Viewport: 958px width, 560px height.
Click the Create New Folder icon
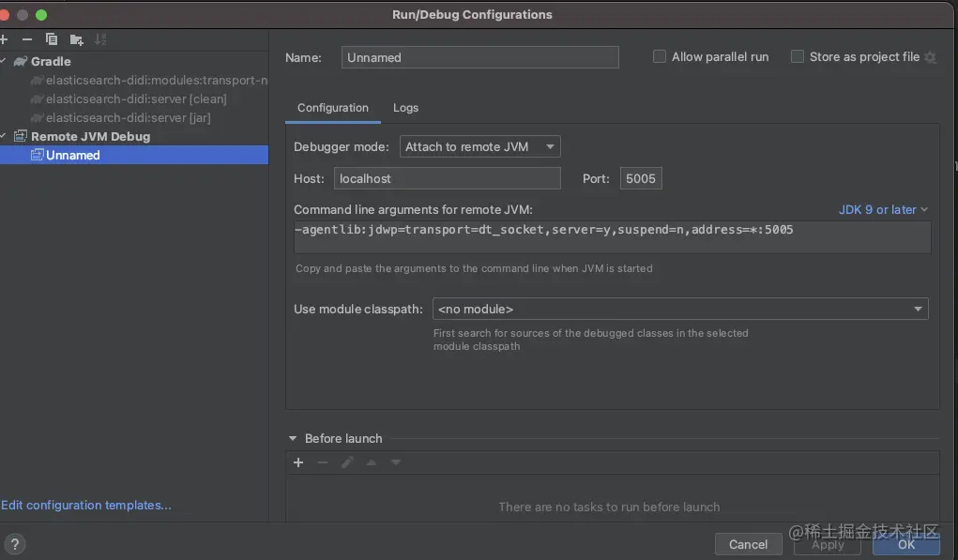(77, 39)
